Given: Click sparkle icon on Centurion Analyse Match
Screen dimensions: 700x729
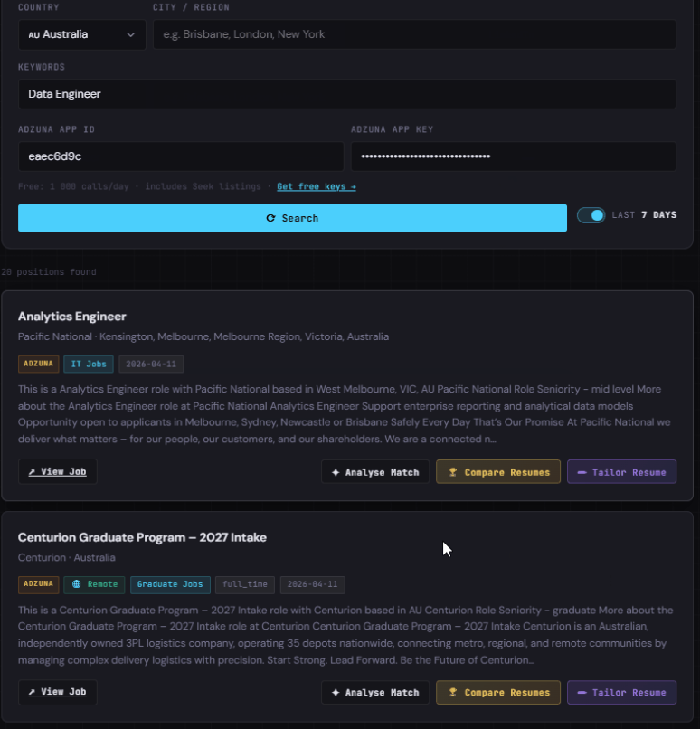Looking at the screenshot, I should [336, 693].
